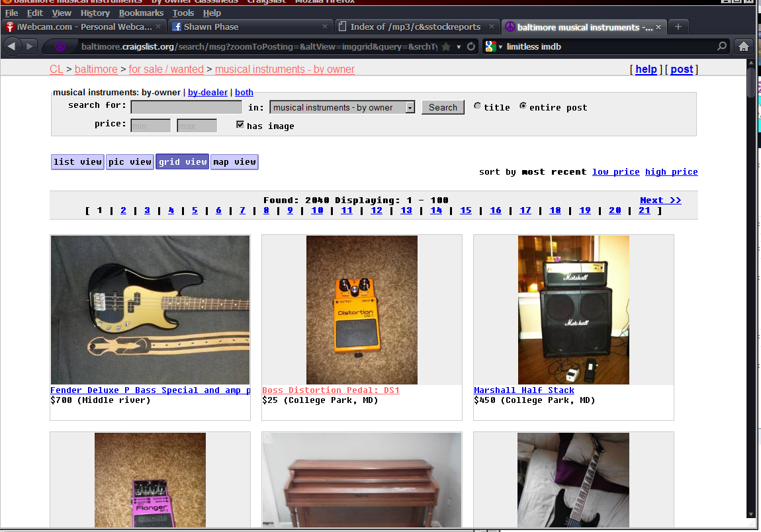Select the 'entire post' radio button
The height and width of the screenshot is (532, 761).
[523, 106]
